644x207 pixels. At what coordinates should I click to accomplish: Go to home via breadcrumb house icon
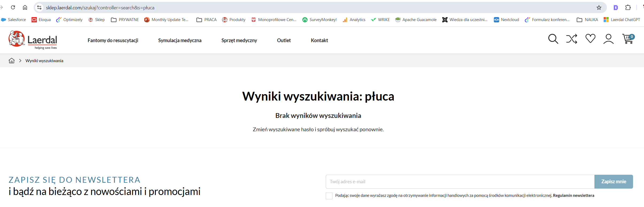tap(11, 61)
